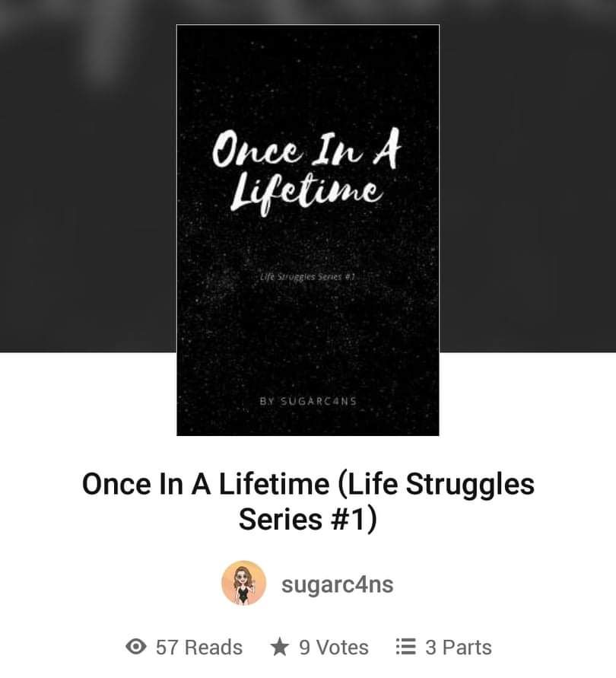Tap the 9 Votes counter text
Screen dimensions: 616x678
click(x=334, y=648)
